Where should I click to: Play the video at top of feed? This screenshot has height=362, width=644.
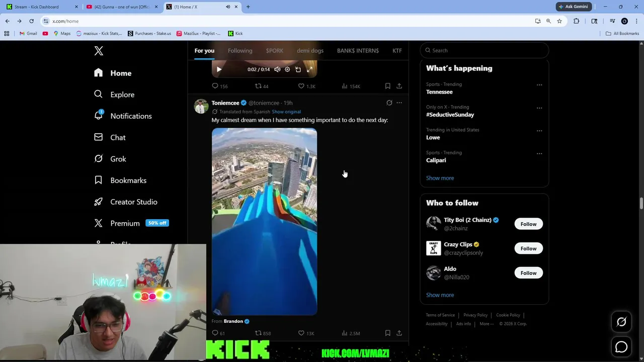pyautogui.click(x=219, y=69)
